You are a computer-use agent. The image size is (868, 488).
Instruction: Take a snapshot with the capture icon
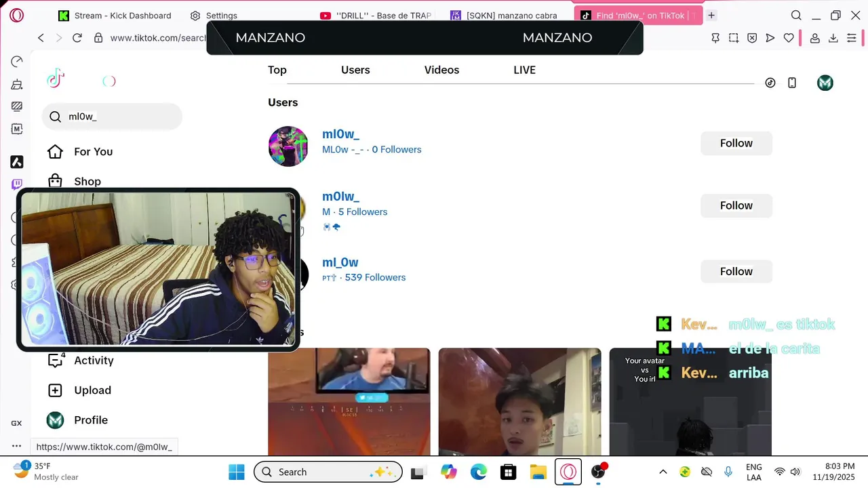pyautogui.click(x=734, y=38)
